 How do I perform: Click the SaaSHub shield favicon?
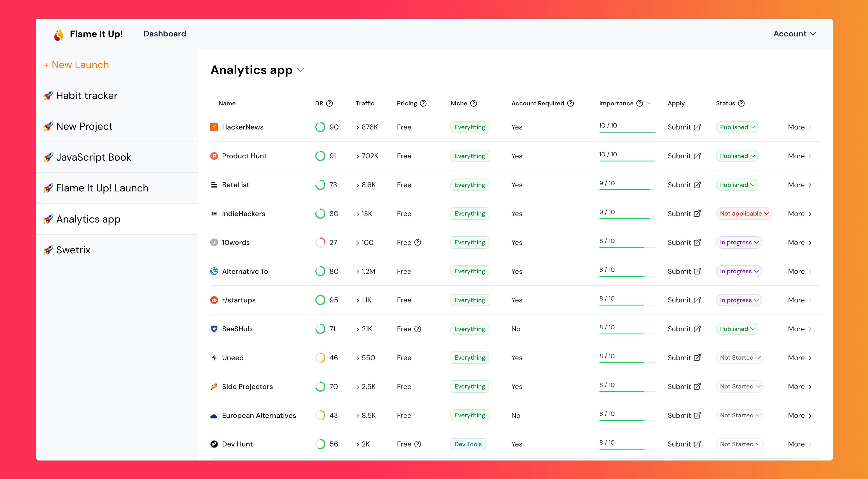(x=214, y=329)
